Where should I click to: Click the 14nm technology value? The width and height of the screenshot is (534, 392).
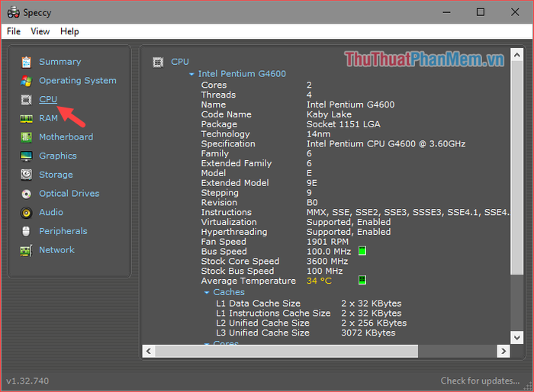click(318, 134)
